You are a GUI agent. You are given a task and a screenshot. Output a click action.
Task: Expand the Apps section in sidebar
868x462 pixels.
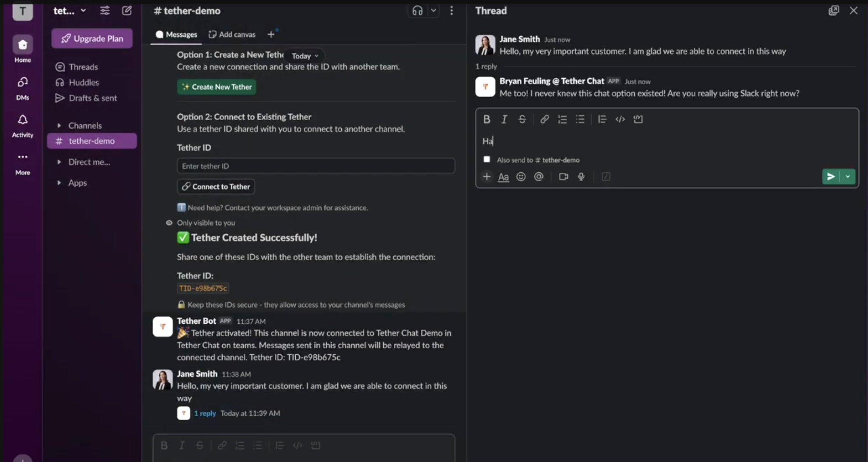click(77, 182)
